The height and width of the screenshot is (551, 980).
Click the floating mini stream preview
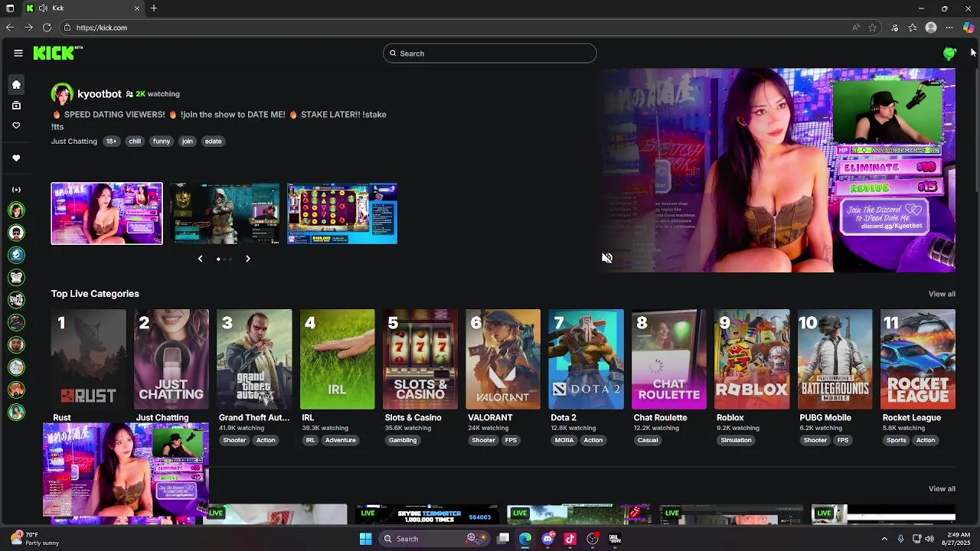pyautogui.click(x=126, y=469)
